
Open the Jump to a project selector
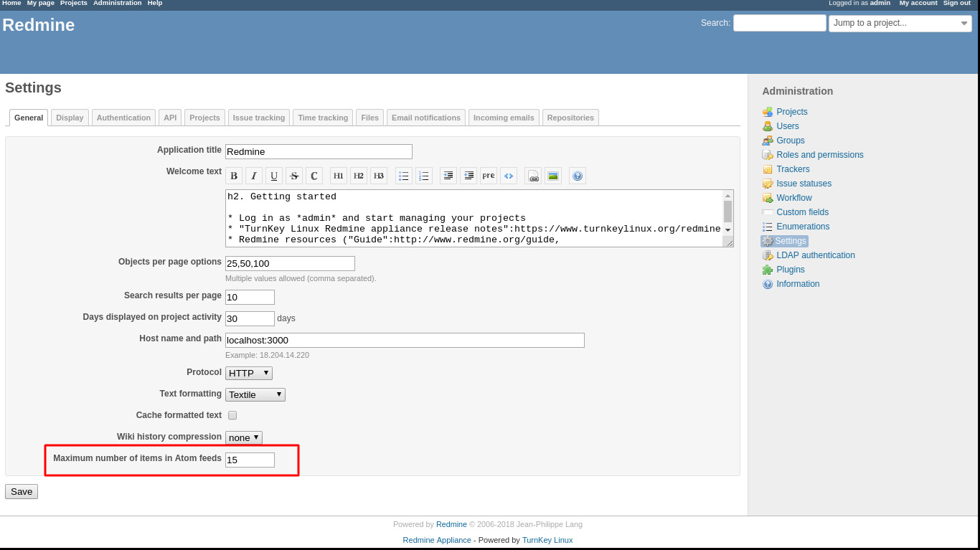click(900, 22)
